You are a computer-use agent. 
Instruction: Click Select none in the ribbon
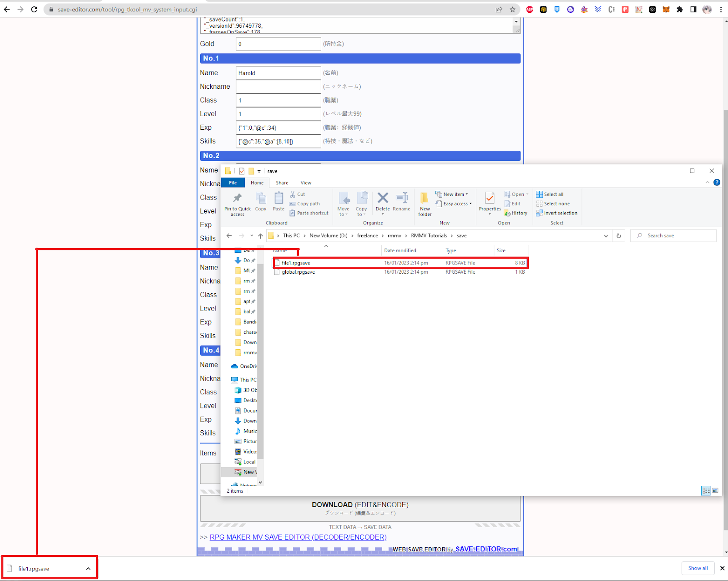point(553,204)
